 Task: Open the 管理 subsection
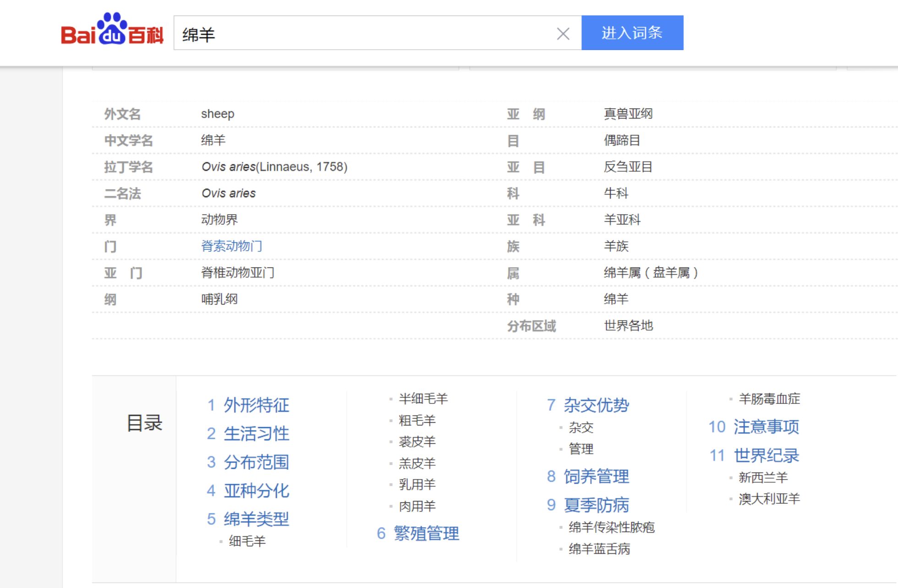(x=581, y=449)
